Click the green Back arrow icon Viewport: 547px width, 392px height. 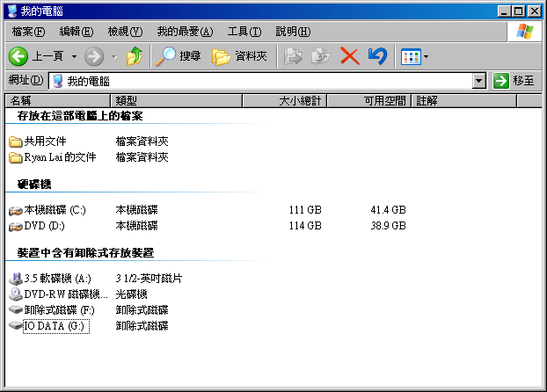(x=18, y=56)
